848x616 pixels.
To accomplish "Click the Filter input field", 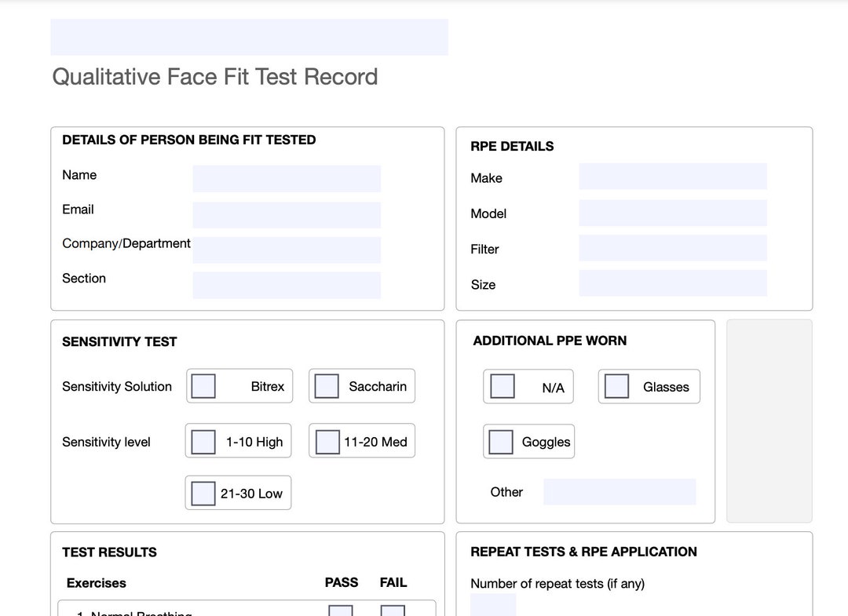I will pos(672,248).
